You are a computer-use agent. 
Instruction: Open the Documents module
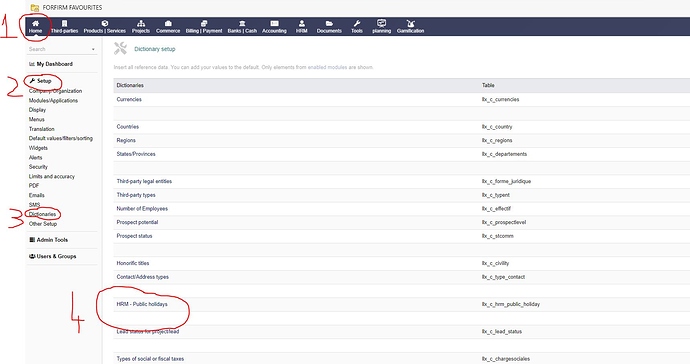point(329,27)
